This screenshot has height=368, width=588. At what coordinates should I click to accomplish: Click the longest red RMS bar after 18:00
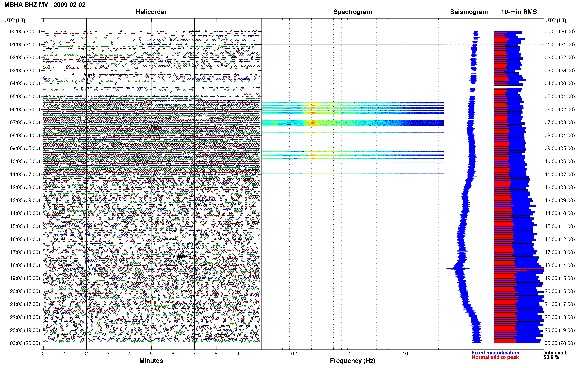pos(519,268)
